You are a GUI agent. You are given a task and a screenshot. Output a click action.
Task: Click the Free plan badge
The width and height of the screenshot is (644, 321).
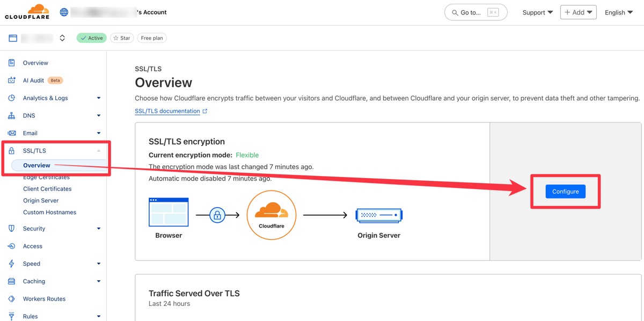click(152, 38)
